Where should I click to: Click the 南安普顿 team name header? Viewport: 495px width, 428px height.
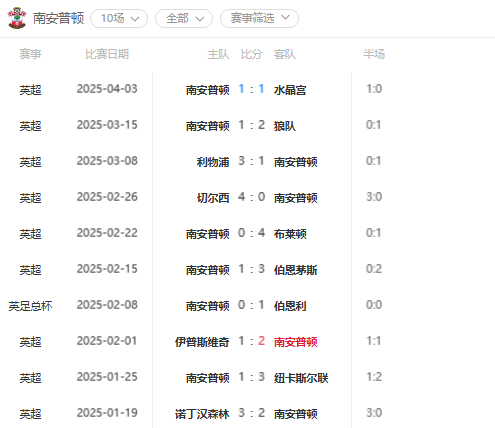pyautogui.click(x=58, y=18)
